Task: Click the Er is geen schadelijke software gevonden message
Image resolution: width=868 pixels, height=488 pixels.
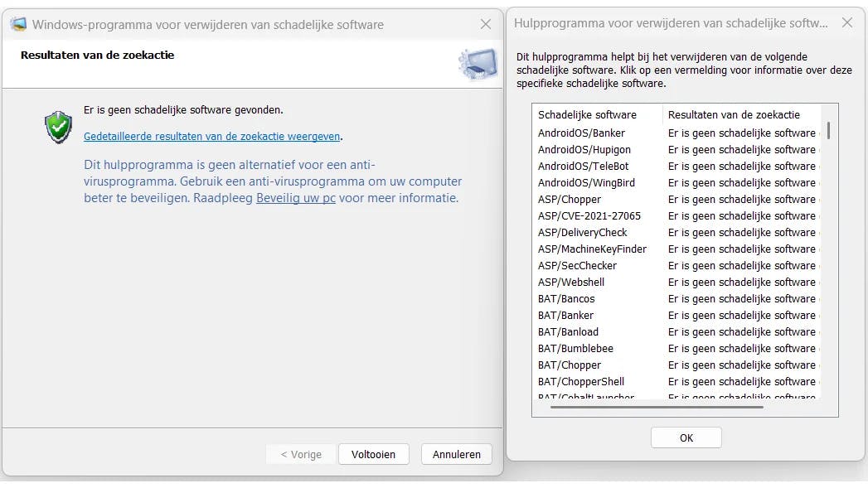Action: pos(183,109)
